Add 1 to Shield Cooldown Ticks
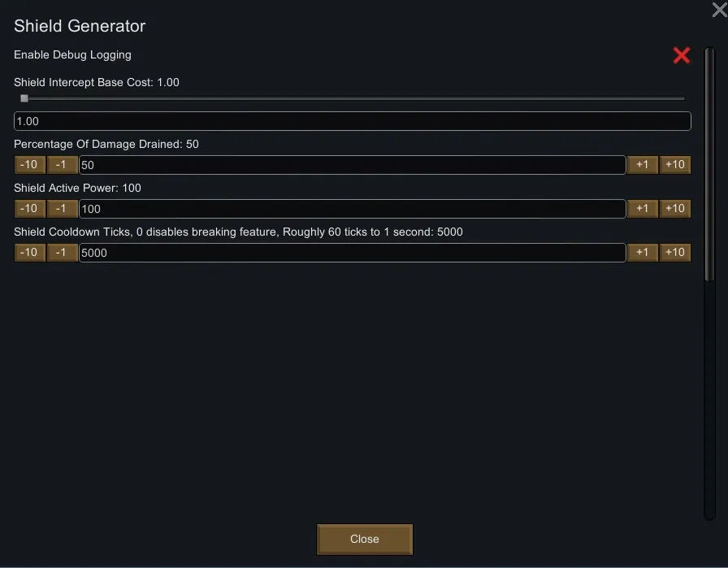The height and width of the screenshot is (568, 728). [x=642, y=253]
